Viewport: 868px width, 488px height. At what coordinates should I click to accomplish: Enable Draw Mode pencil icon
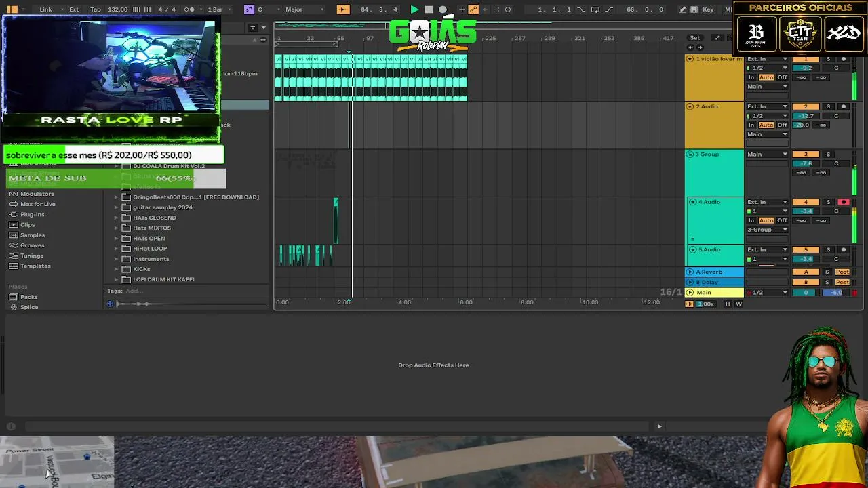pyautogui.click(x=684, y=9)
